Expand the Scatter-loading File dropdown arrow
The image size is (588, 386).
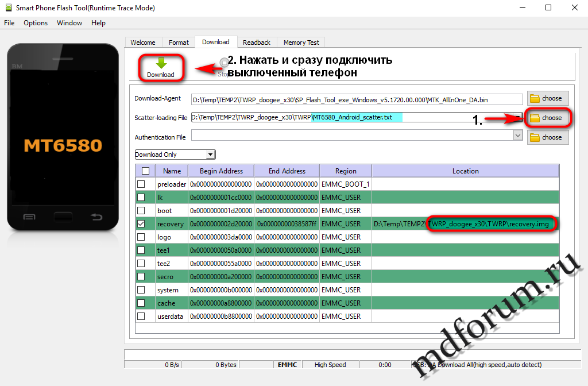click(519, 118)
